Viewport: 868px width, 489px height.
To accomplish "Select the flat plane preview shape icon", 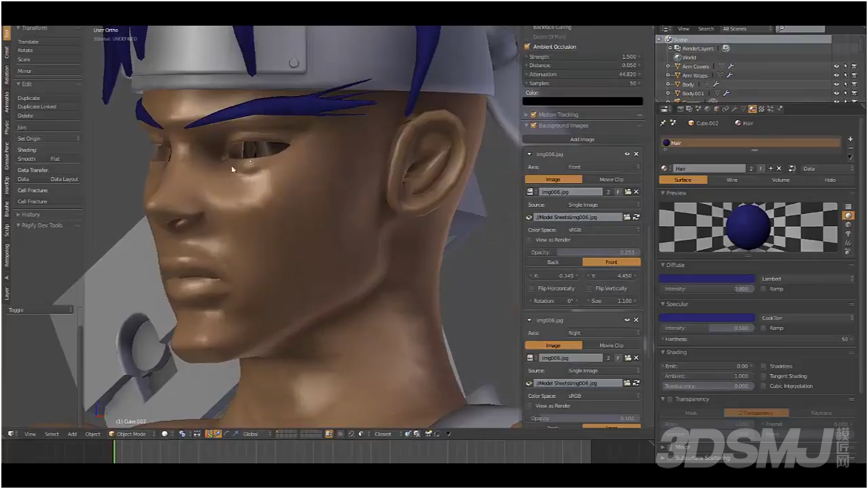I will (x=848, y=207).
